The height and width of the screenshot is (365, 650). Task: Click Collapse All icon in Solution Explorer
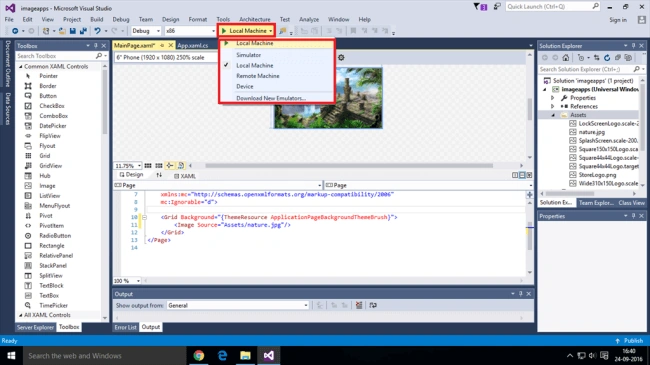click(618, 58)
